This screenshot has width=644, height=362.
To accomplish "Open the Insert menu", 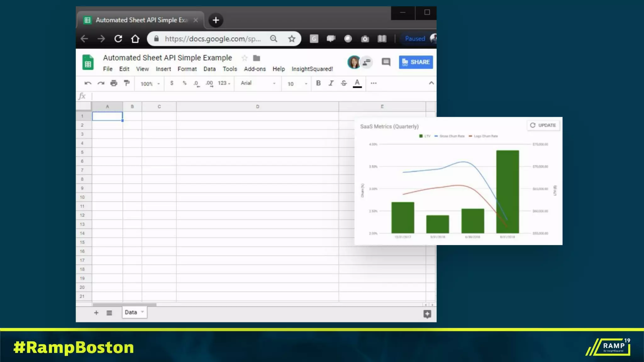I will coord(163,69).
